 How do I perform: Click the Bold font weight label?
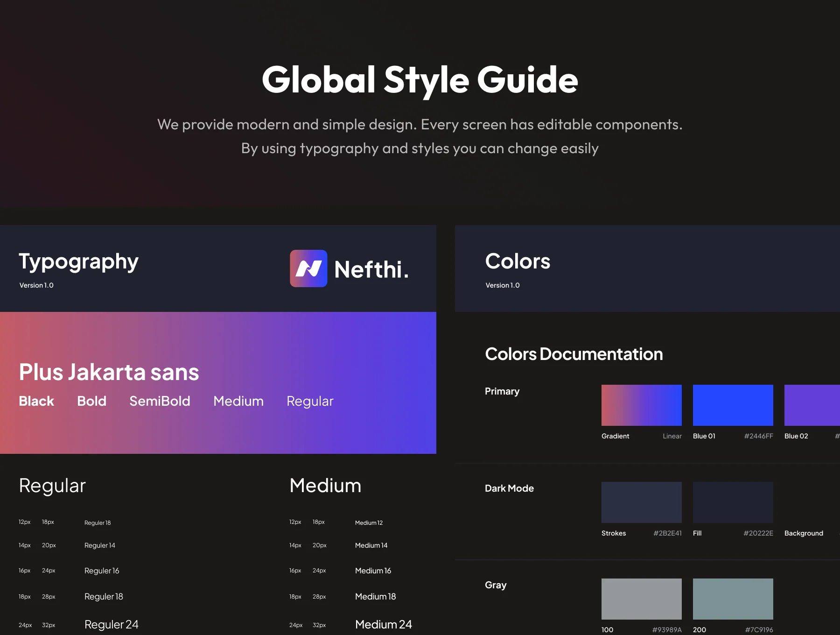pyautogui.click(x=91, y=401)
